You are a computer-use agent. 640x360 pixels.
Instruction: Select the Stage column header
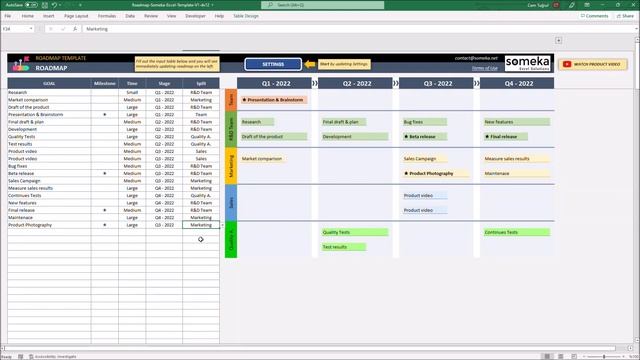click(x=164, y=83)
